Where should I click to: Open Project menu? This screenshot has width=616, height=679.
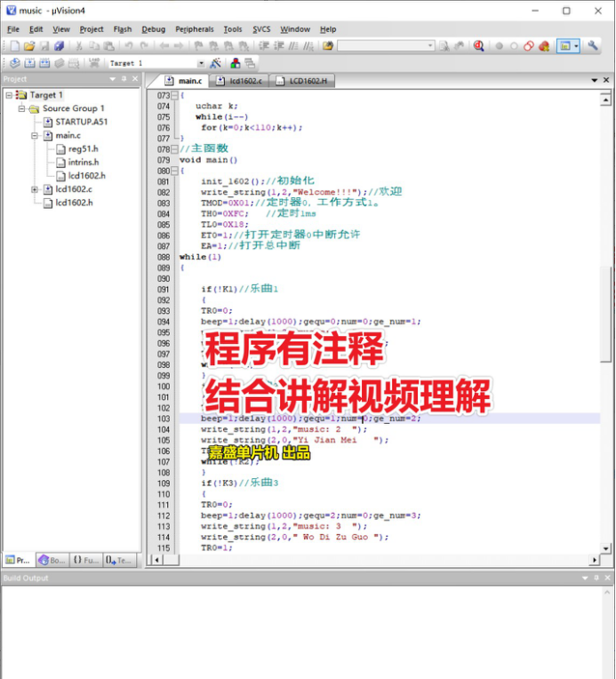point(92,29)
